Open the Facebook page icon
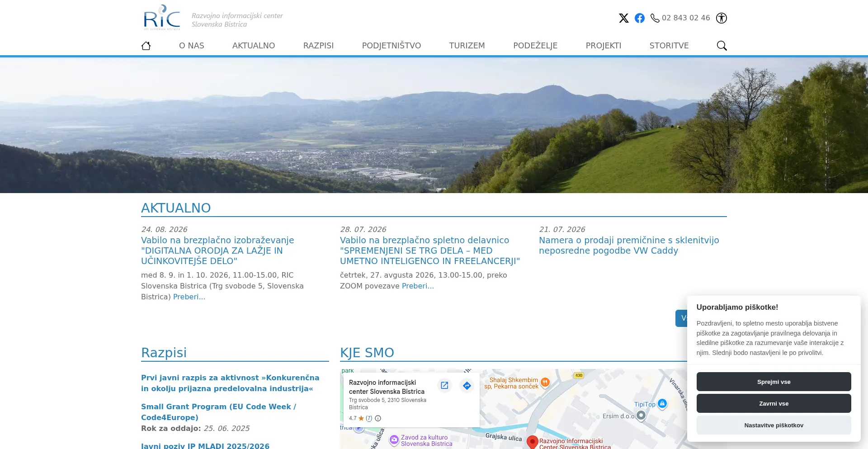Viewport: 868px width, 449px height. [640, 18]
